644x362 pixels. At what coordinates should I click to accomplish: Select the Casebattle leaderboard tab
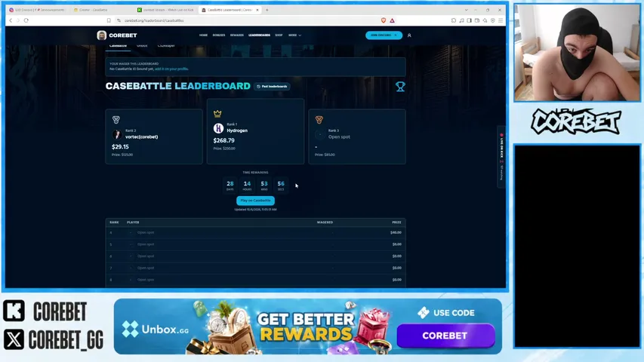click(x=118, y=46)
